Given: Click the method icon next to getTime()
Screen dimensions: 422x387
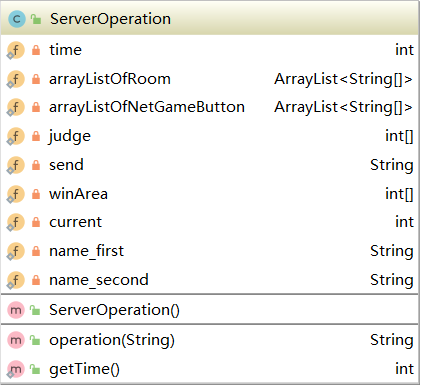Looking at the screenshot, I should click(x=15, y=369).
